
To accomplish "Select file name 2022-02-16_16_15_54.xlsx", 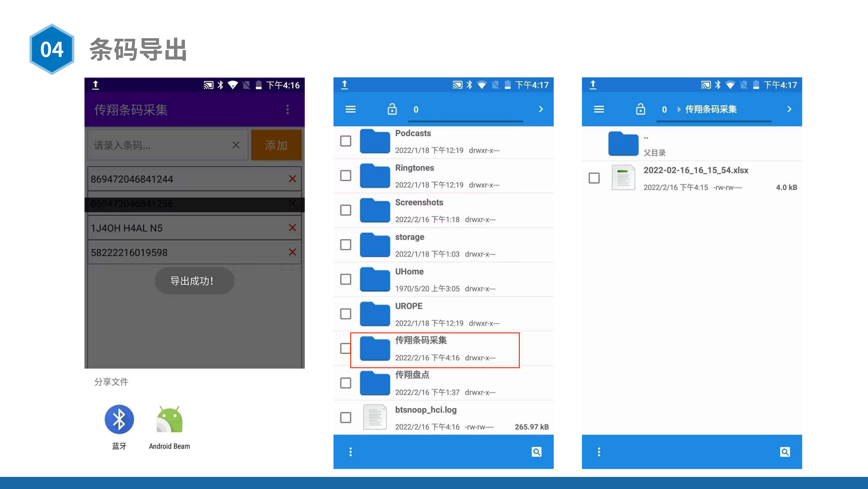I will [695, 170].
